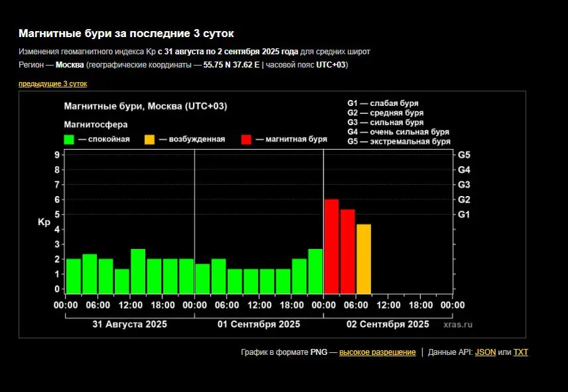Click the G5 label on the right axis
The height and width of the screenshot is (392, 568).
(x=464, y=155)
